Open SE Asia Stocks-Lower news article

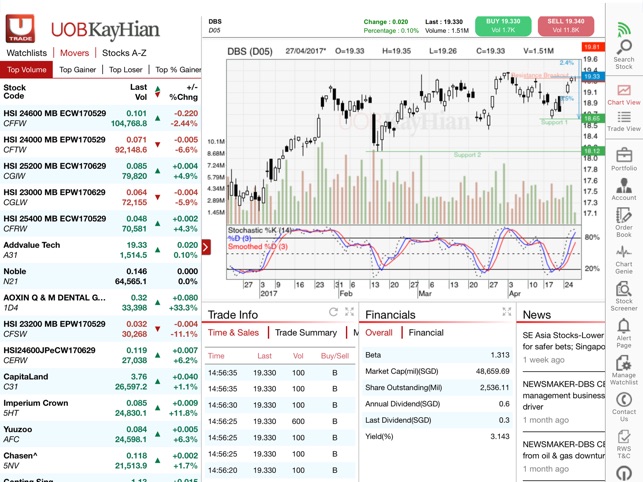tap(563, 347)
